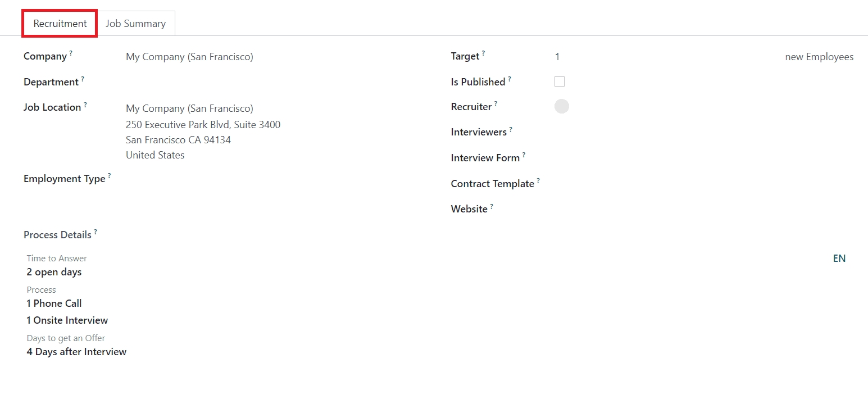Open the Company dropdown field
Viewport: 868px width, 408px height.
pyautogui.click(x=189, y=57)
